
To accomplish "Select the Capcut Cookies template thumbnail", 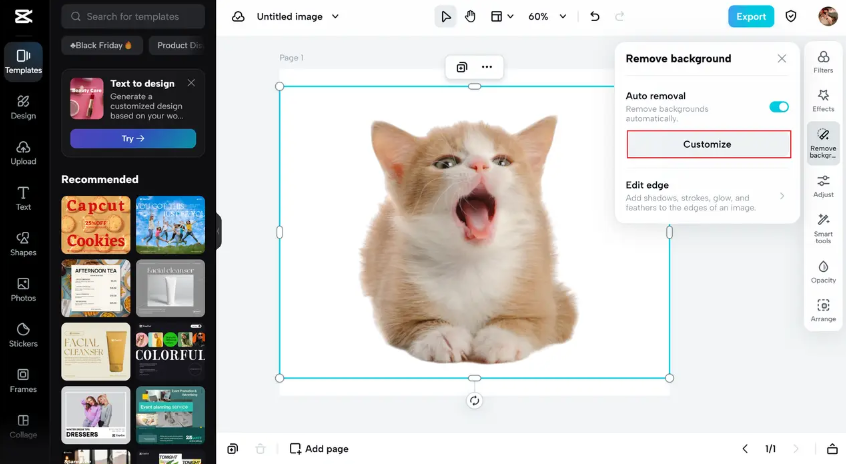I will 95,225.
